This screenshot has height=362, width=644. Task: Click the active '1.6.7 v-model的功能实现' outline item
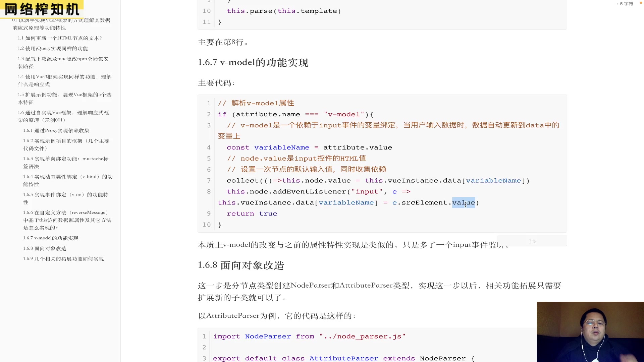[x=51, y=238]
